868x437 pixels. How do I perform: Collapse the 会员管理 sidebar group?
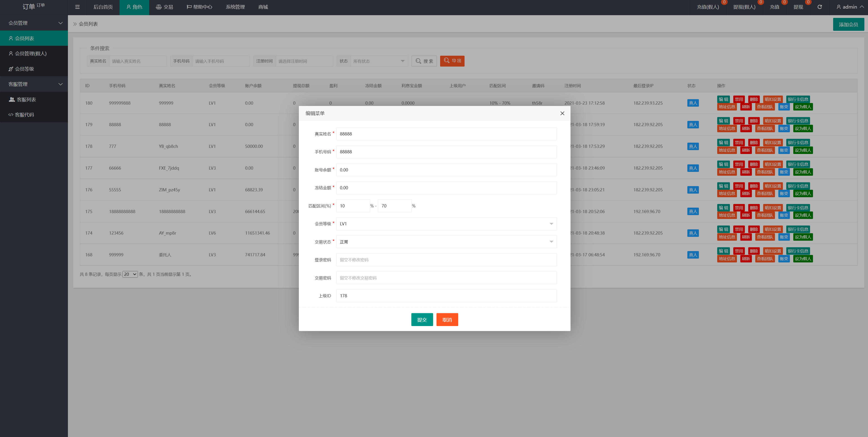(34, 23)
